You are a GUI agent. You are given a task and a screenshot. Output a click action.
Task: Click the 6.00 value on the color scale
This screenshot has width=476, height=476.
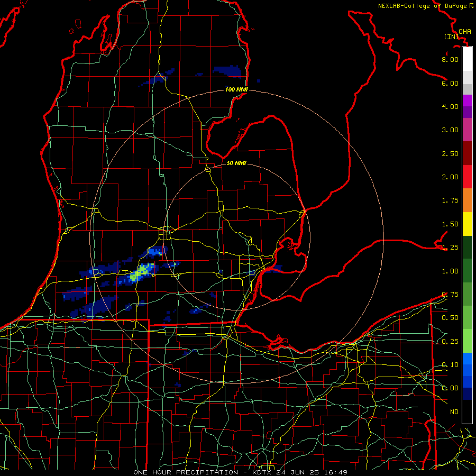pyautogui.click(x=450, y=83)
